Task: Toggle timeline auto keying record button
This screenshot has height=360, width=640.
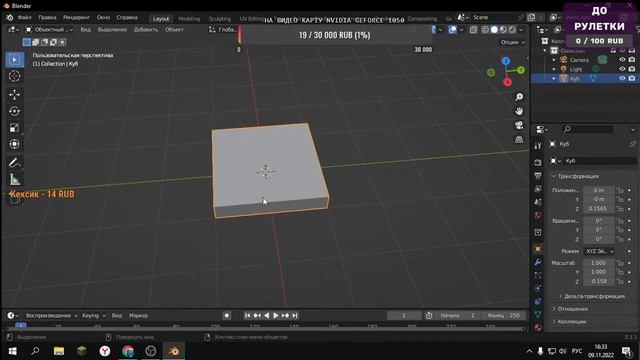Action: coord(227,316)
